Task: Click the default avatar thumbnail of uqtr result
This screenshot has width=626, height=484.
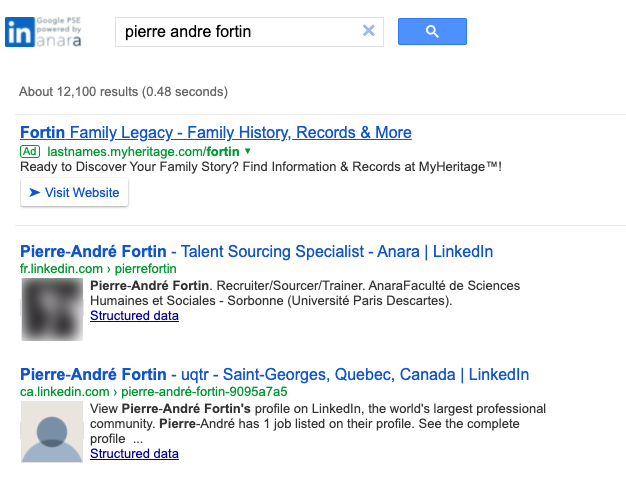Action: pos(52,432)
